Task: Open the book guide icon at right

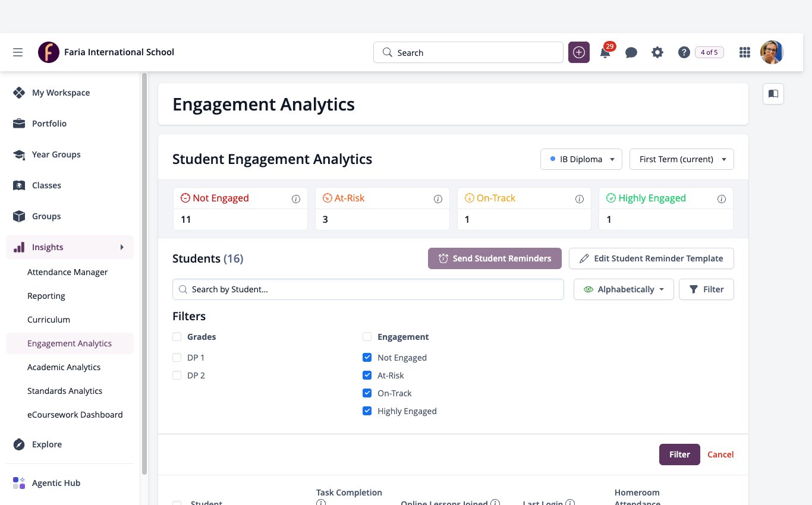Action: [x=773, y=94]
